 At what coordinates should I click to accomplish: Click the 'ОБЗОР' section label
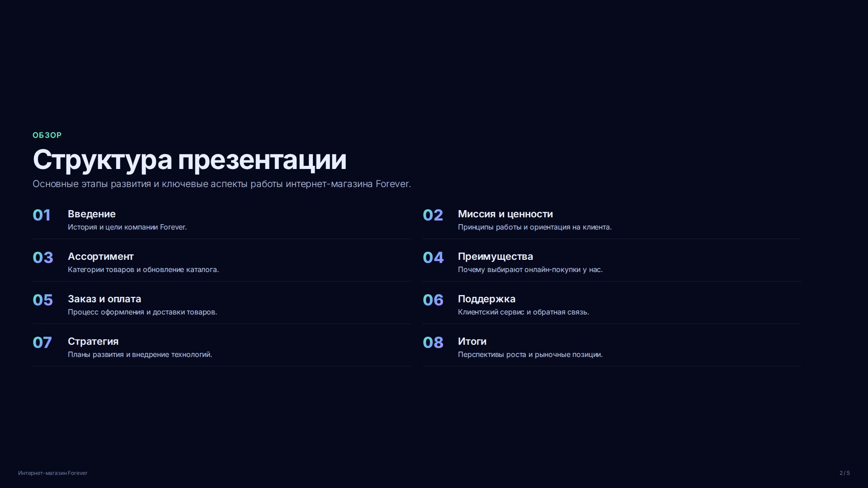(x=47, y=135)
